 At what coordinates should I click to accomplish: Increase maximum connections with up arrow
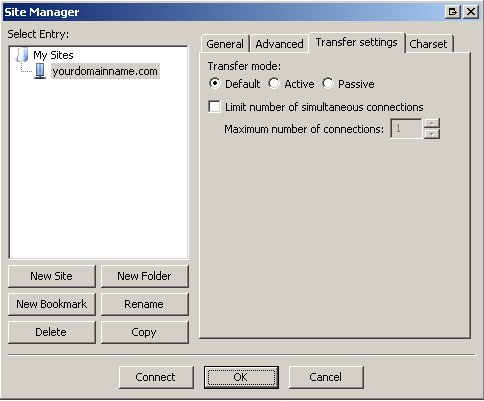pyautogui.click(x=432, y=123)
